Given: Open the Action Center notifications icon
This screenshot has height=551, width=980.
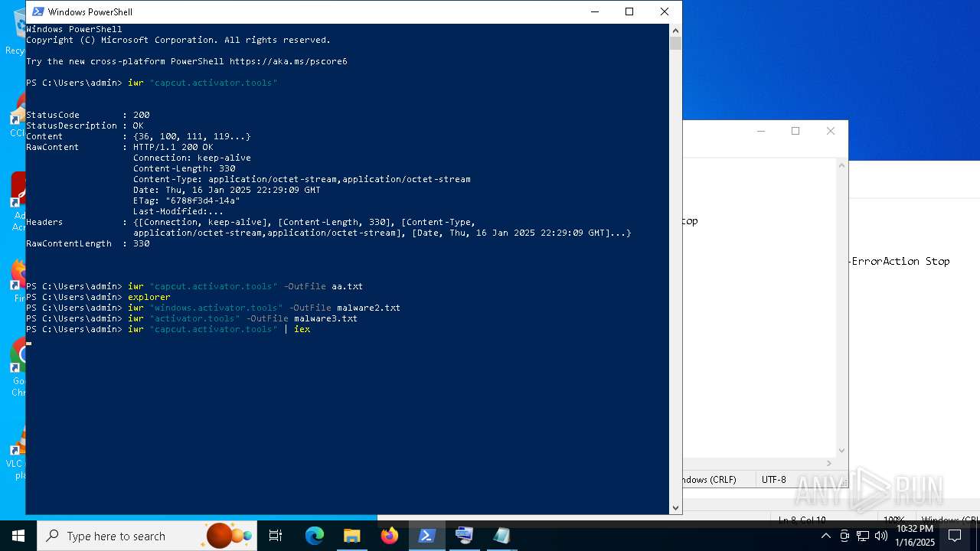Looking at the screenshot, I should (x=955, y=536).
